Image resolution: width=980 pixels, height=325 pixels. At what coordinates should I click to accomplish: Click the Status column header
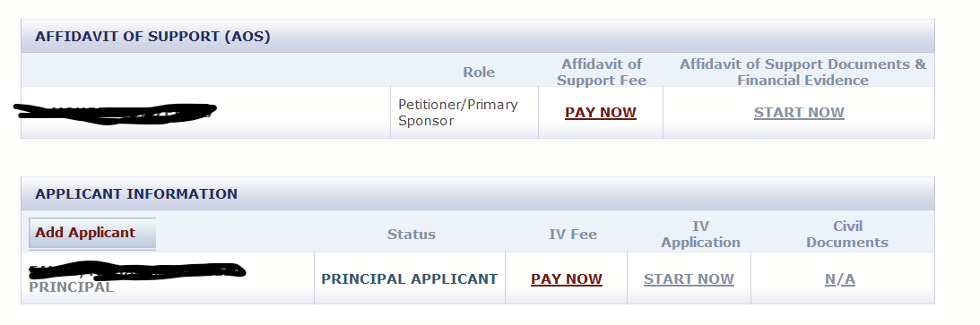click(412, 235)
